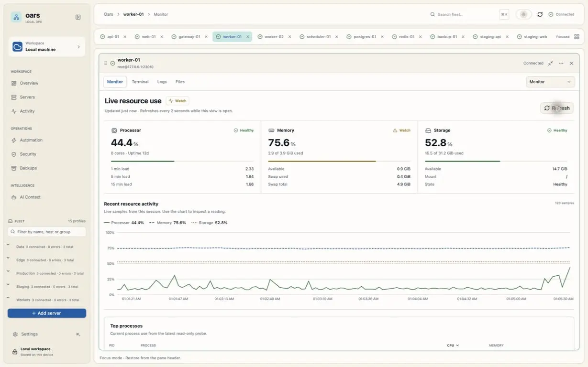
Task: Open Settings in the sidebar
Action: point(29,334)
